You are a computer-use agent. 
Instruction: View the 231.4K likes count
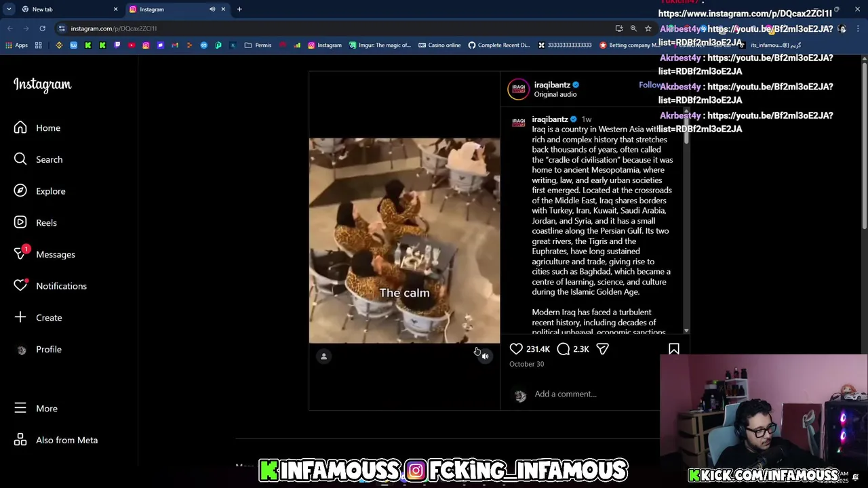[538, 349]
